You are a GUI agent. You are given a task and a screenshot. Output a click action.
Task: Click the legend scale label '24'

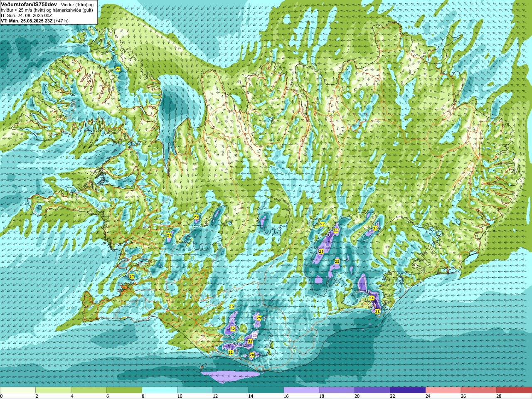coord(428,397)
